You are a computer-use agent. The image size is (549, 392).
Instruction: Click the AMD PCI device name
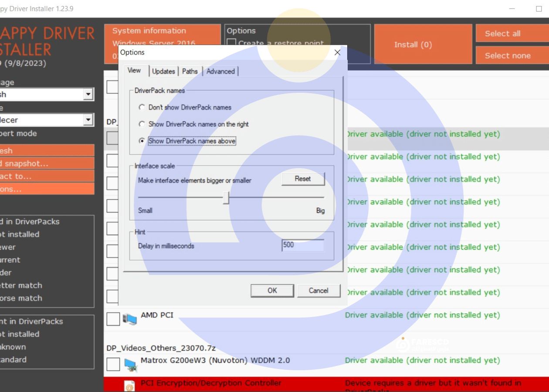tap(157, 315)
